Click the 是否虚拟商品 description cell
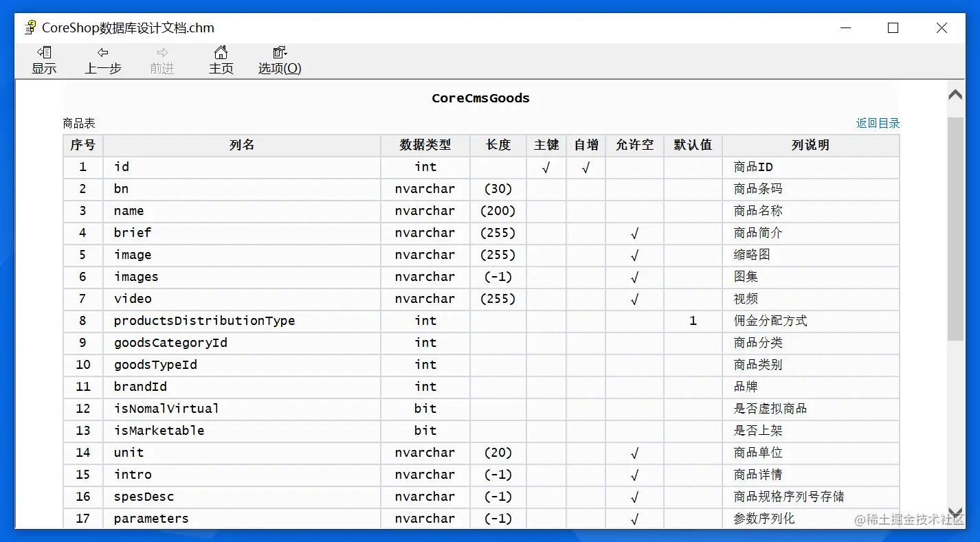The image size is (980, 542). pyautogui.click(x=811, y=409)
